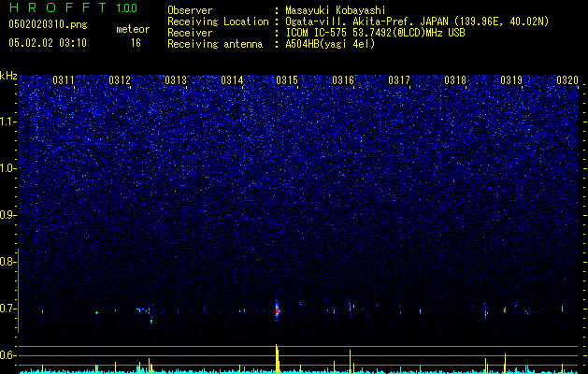The width and height of the screenshot is (588, 374).
Task: Click the 0317 time axis marker
Action: (x=399, y=80)
